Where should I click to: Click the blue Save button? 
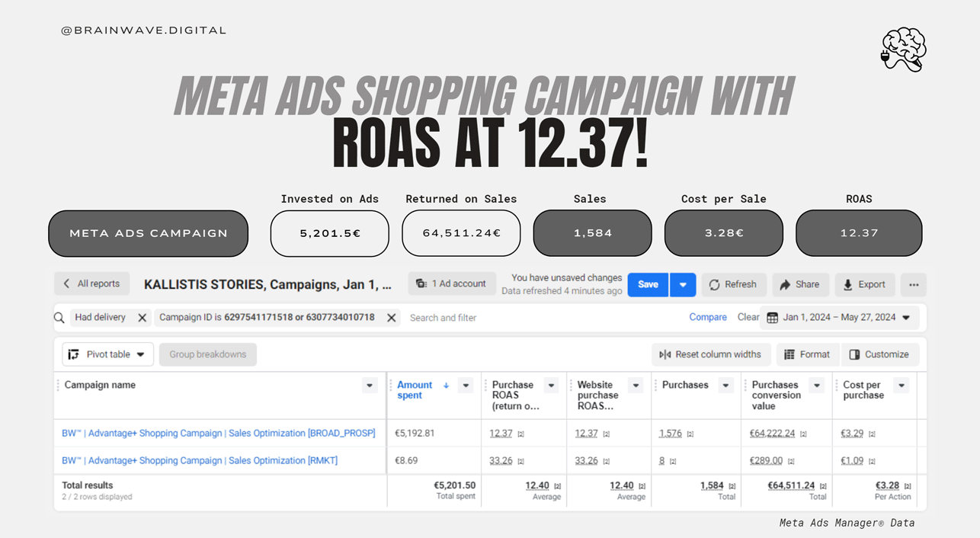648,285
